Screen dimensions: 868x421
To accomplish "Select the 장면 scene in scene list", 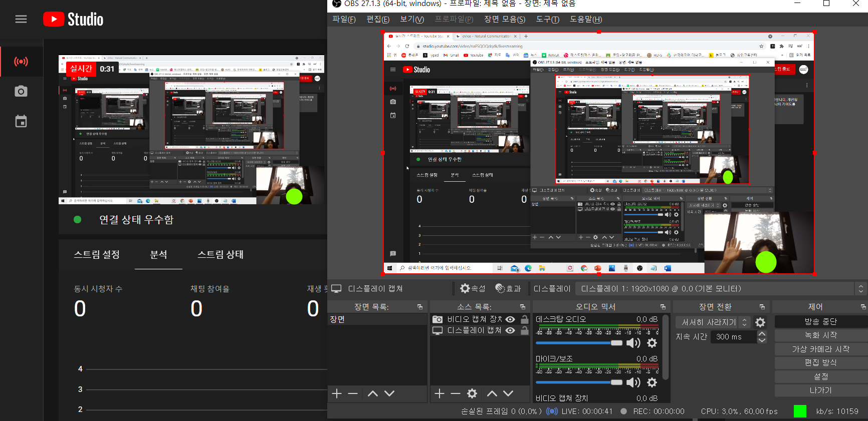I will [378, 319].
